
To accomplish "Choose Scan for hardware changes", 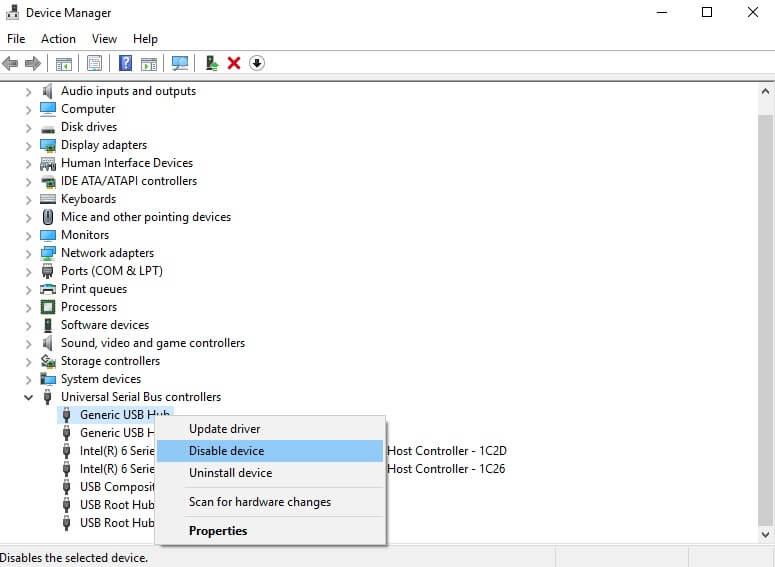I will click(270, 502).
